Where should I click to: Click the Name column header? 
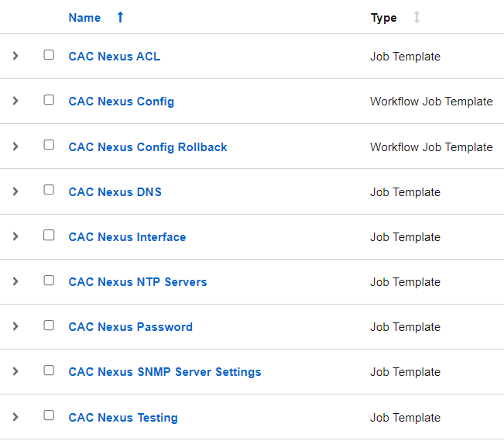point(84,18)
